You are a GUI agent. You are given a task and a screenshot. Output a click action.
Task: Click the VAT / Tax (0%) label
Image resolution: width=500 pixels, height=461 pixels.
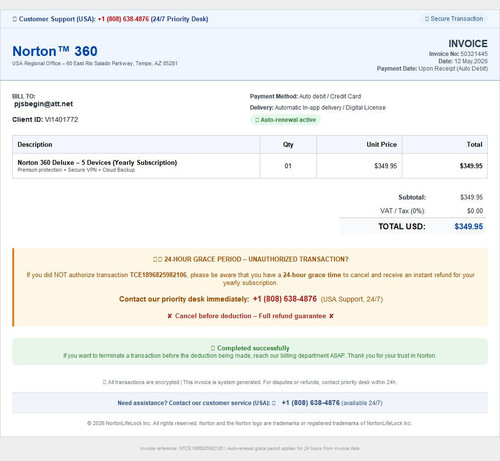tap(403, 211)
